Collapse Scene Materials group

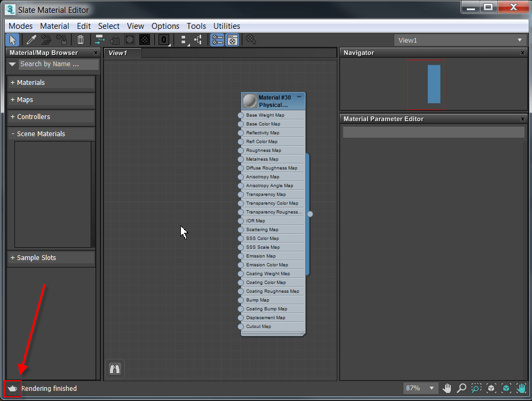(51, 134)
